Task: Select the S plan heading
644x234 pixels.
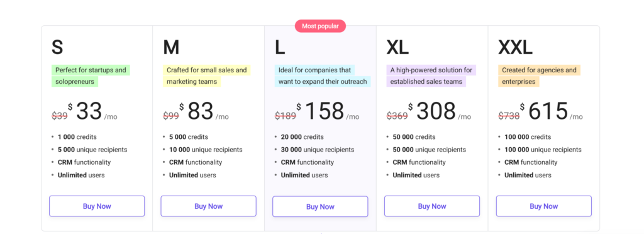Action: 57,48
